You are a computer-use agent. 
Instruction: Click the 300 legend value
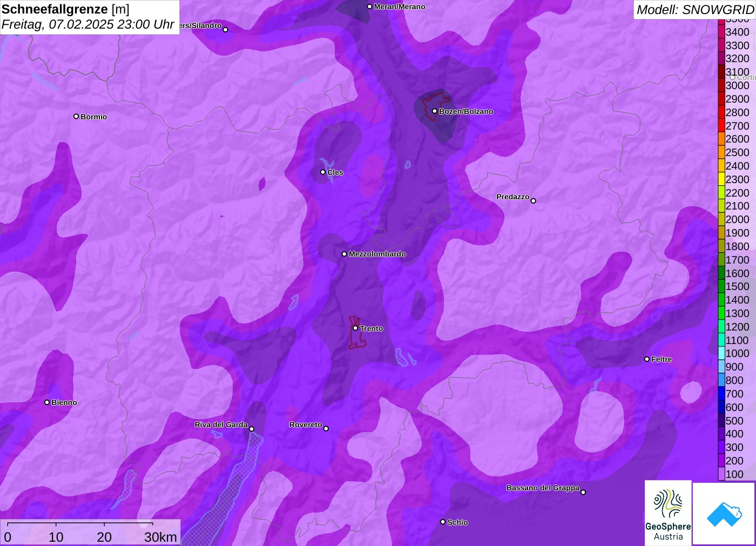(734, 447)
